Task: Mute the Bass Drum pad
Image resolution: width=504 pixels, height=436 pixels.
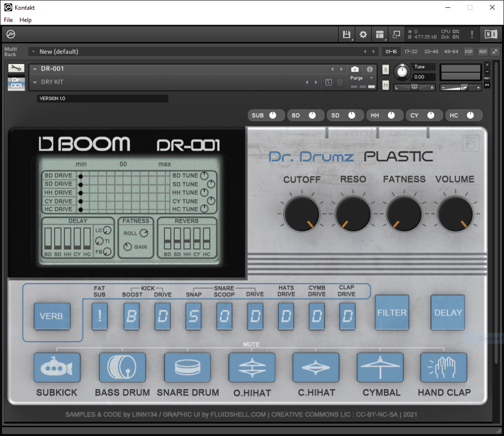Action: tap(123, 368)
